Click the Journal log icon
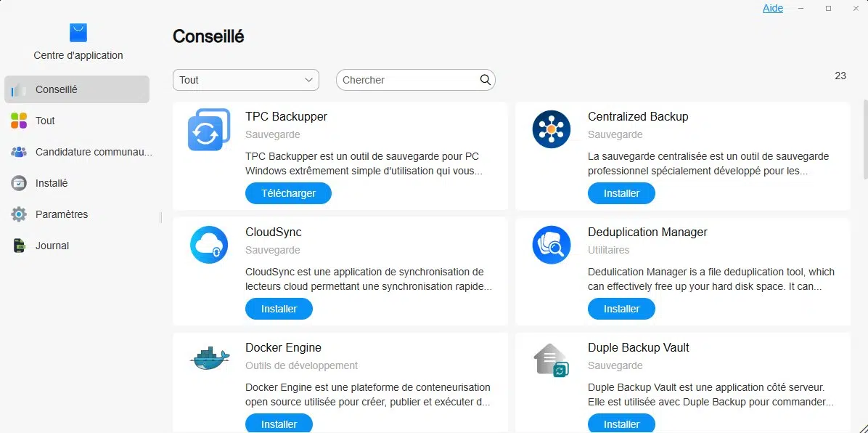This screenshot has height=433, width=868. pyautogui.click(x=19, y=246)
